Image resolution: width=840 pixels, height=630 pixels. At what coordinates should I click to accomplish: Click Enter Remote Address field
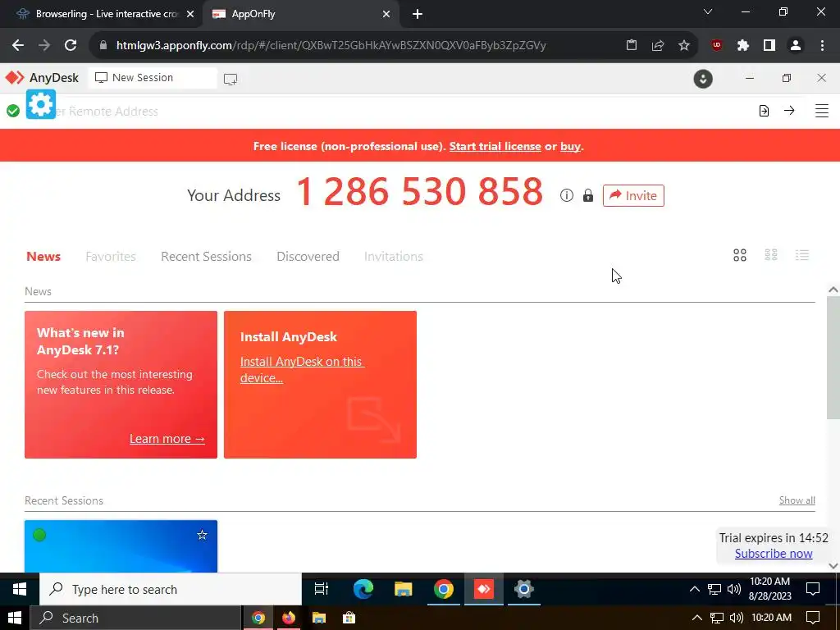point(375,112)
